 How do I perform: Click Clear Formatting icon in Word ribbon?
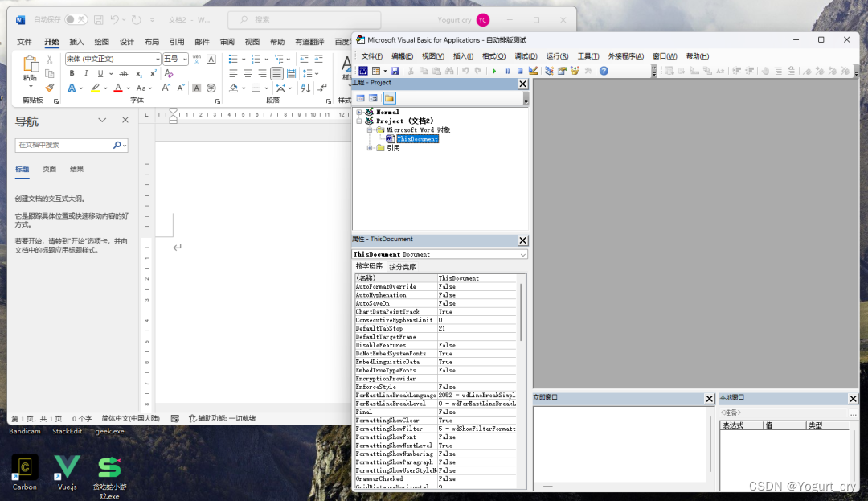coord(169,74)
